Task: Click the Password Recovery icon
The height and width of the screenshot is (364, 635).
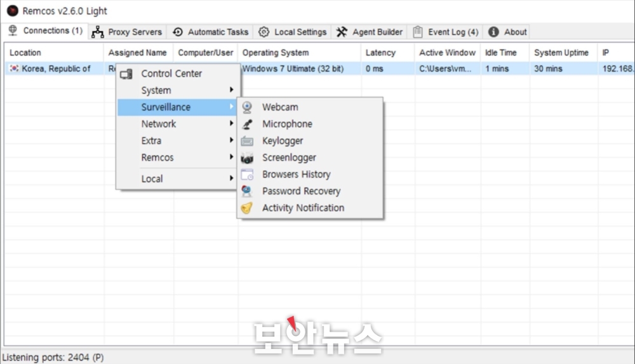Action: pyautogui.click(x=247, y=191)
